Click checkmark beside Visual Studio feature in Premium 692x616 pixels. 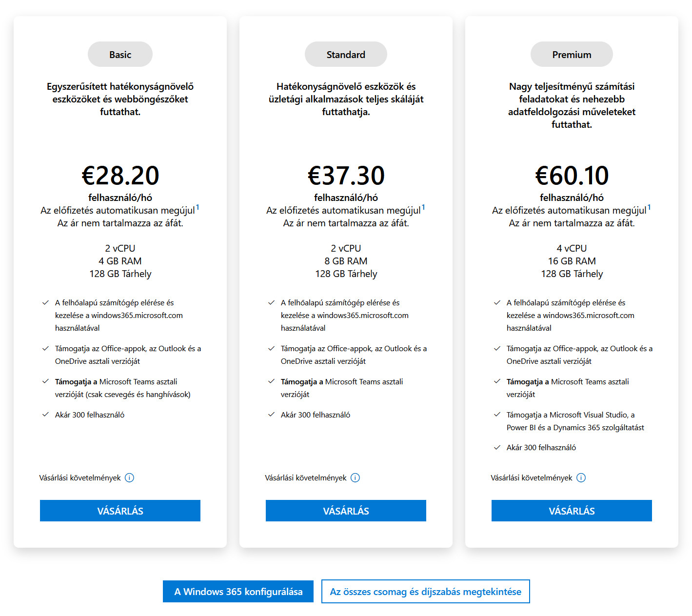(497, 415)
